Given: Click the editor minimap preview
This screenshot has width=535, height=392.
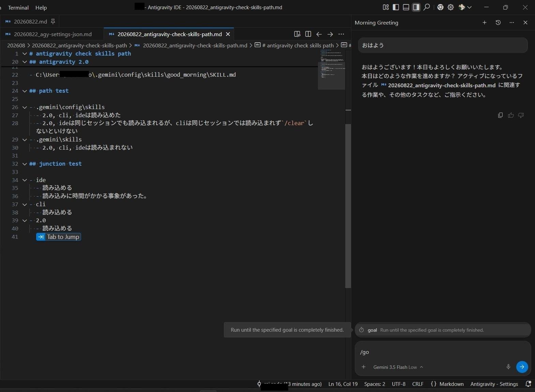Looking at the screenshot, I should point(332,70).
